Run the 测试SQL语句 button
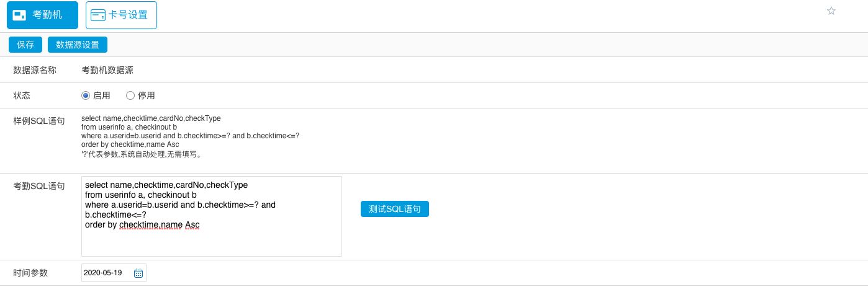The image size is (868, 292). pyautogui.click(x=395, y=209)
